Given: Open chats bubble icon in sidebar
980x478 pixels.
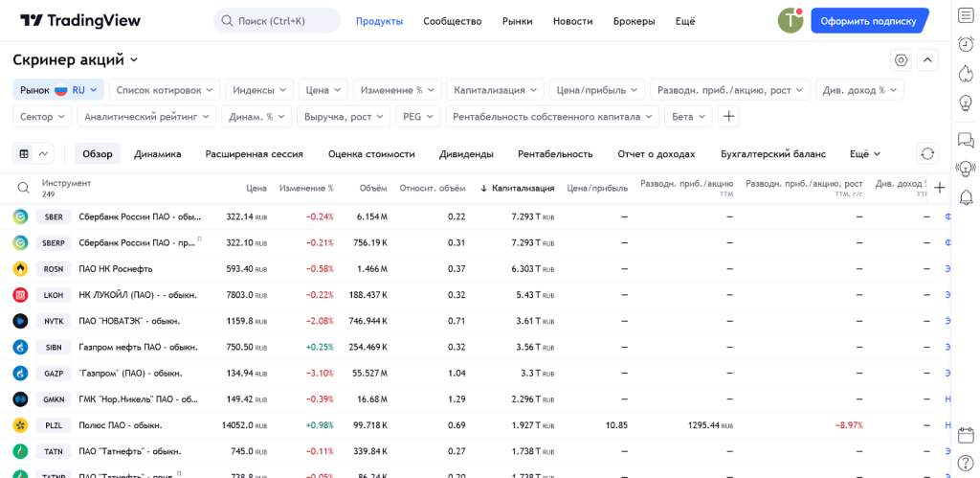Looking at the screenshot, I should [x=966, y=140].
